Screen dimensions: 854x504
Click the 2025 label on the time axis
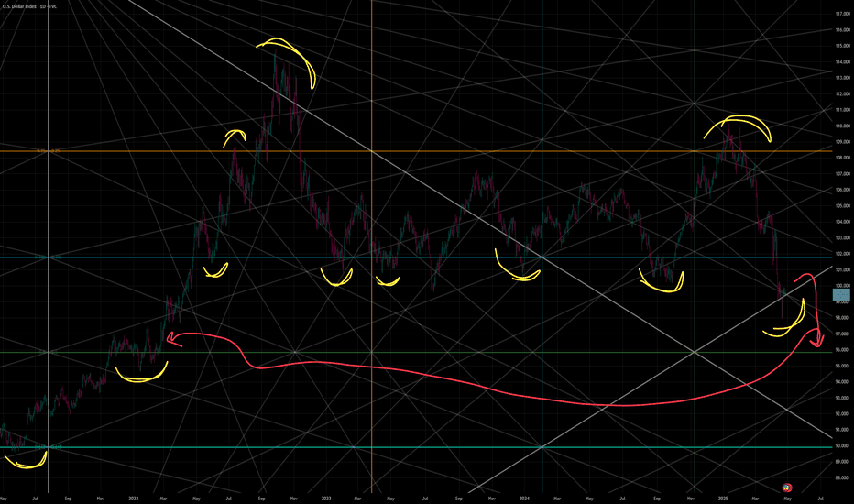pyautogui.click(x=723, y=498)
